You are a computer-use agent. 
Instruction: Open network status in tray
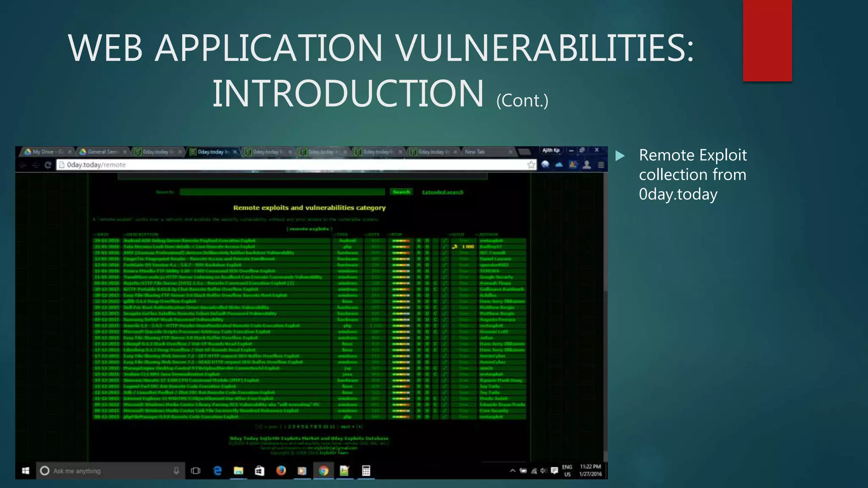pyautogui.click(x=534, y=471)
